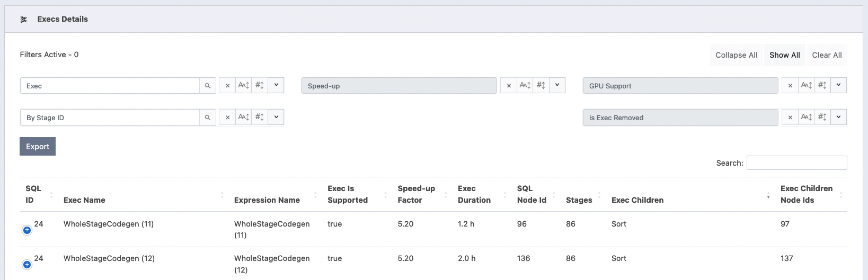Expand row details for WholeStageCodegen (11)
Viewport: 868px width, 280px height.
pos(27,230)
